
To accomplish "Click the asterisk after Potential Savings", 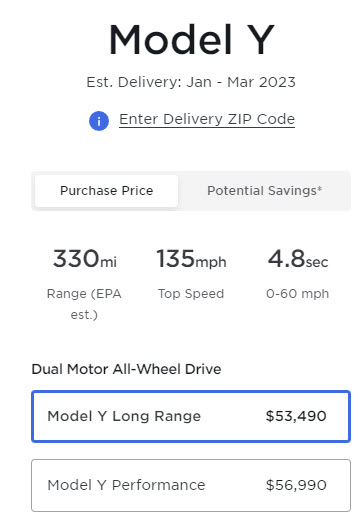I will pos(319,189).
